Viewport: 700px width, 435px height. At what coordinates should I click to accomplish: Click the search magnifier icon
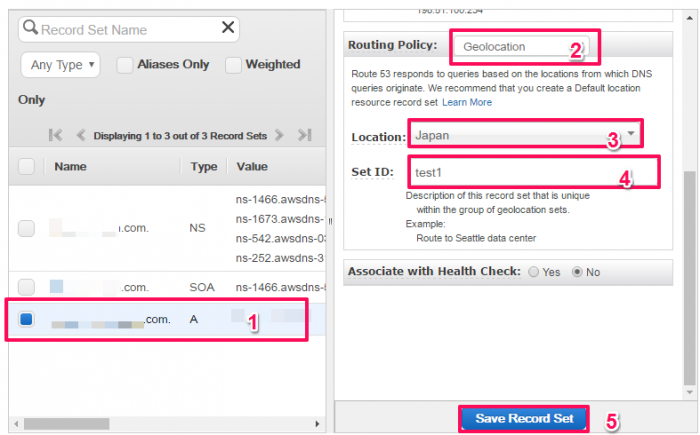tap(30, 27)
